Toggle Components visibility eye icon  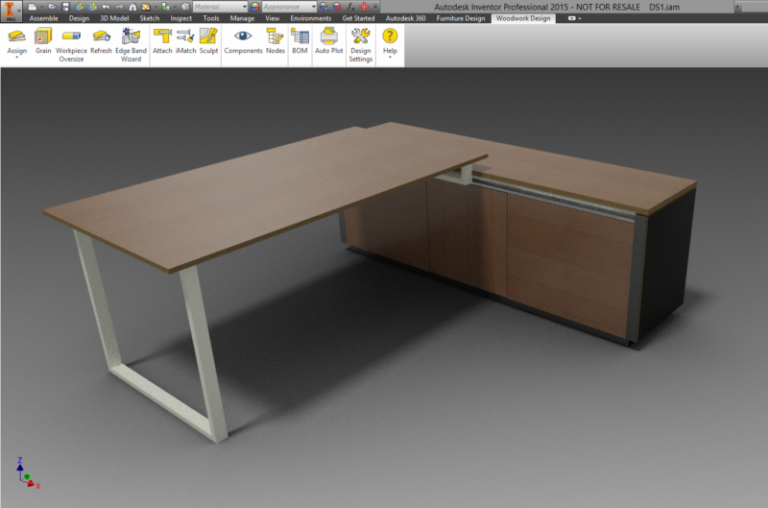coord(243,37)
